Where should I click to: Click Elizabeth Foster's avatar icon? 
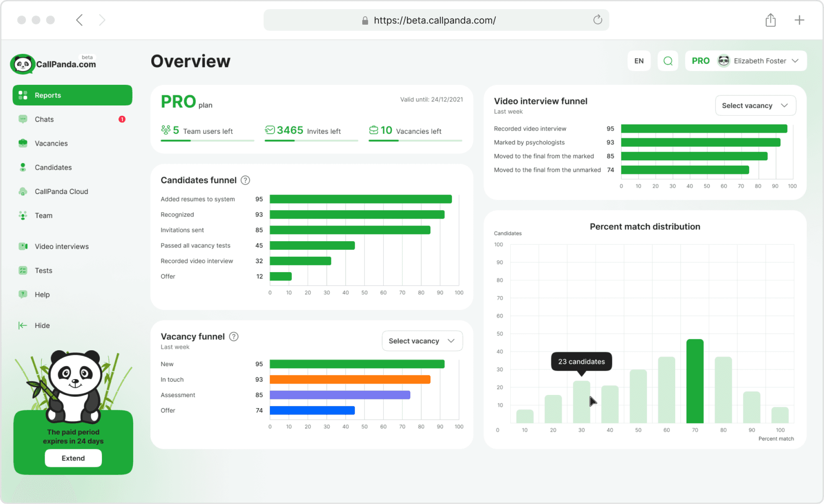pyautogui.click(x=723, y=61)
